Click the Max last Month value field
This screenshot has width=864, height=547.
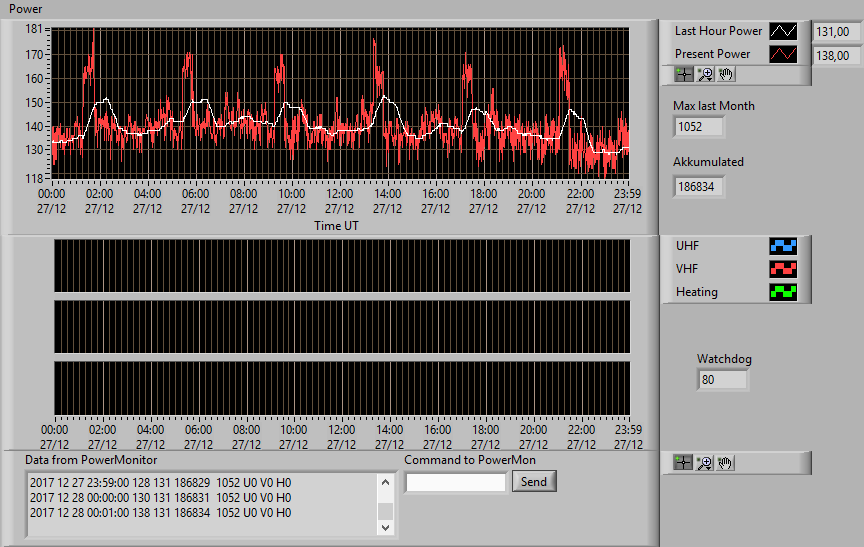tap(699, 127)
